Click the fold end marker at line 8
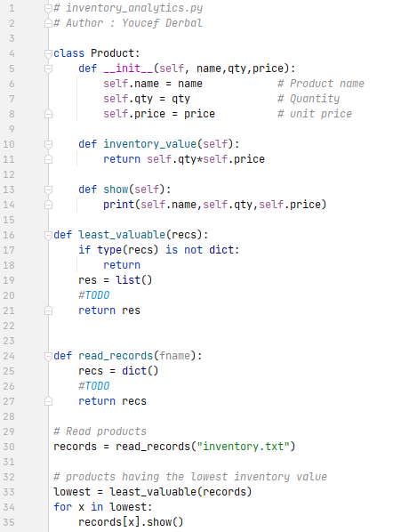Screen dimensions: 401x532 click(49, 114)
